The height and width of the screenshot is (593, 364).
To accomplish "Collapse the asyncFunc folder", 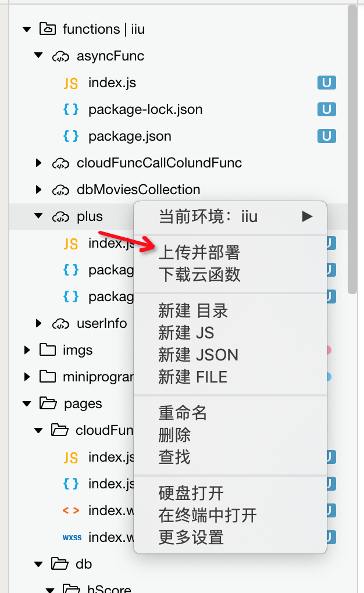I will (38, 56).
